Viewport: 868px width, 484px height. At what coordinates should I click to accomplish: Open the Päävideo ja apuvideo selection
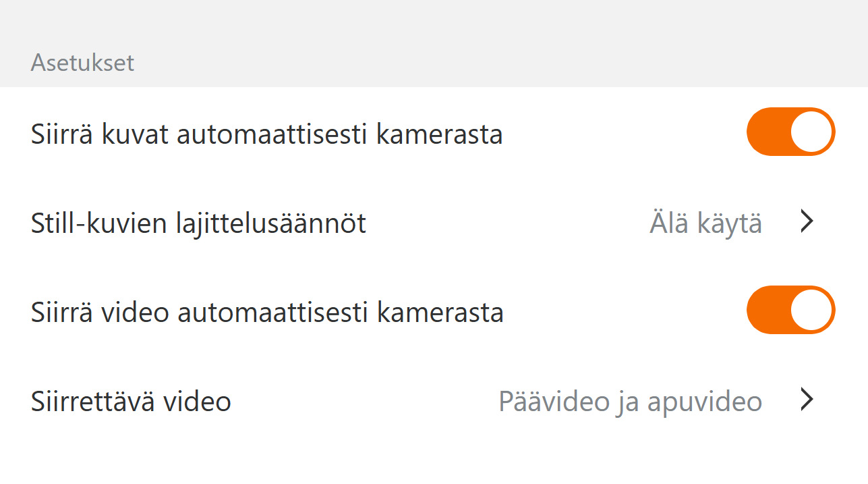pyautogui.click(x=630, y=402)
